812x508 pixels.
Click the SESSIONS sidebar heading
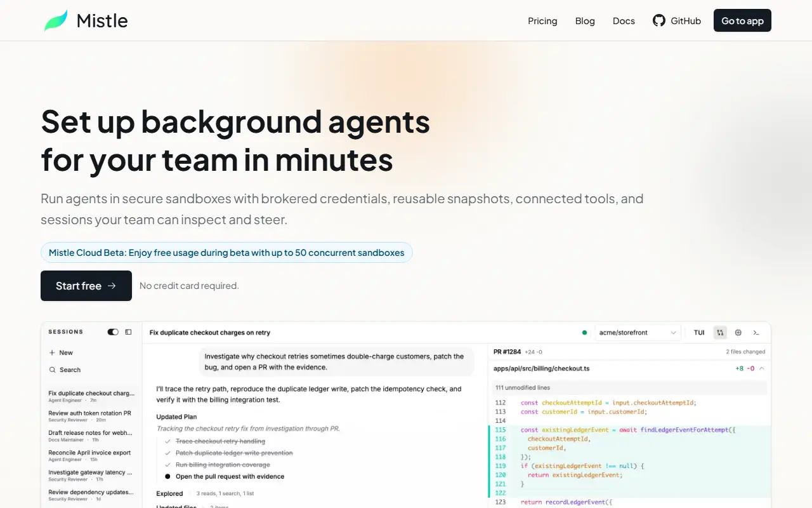click(66, 331)
